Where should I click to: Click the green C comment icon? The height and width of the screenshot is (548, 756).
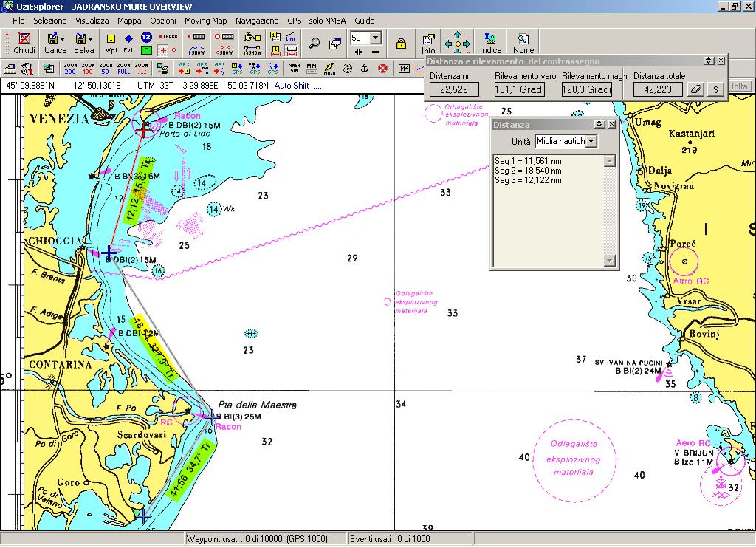pyautogui.click(x=146, y=49)
